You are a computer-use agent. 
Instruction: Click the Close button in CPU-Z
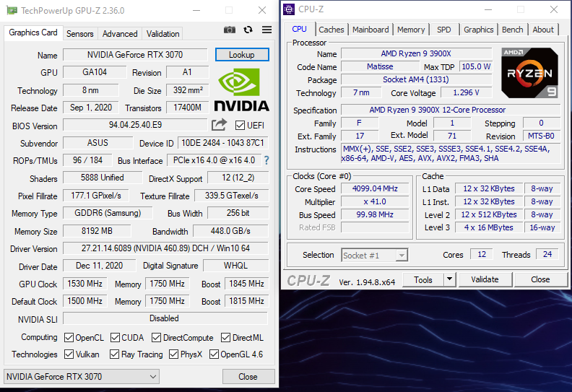tap(540, 279)
